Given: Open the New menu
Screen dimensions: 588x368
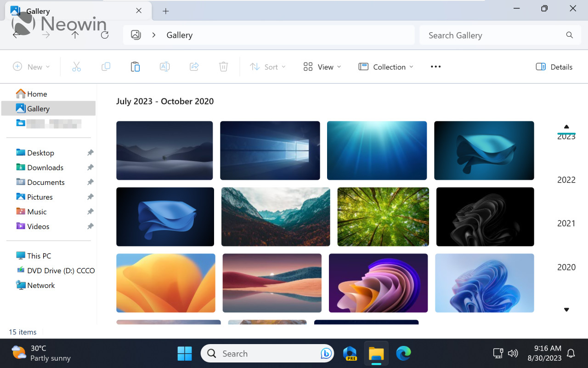Looking at the screenshot, I should pyautogui.click(x=31, y=67).
